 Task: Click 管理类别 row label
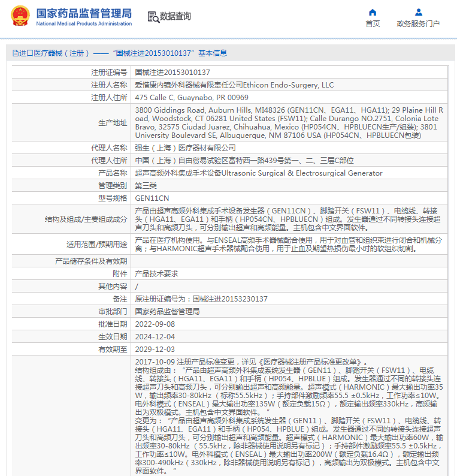click(x=113, y=185)
